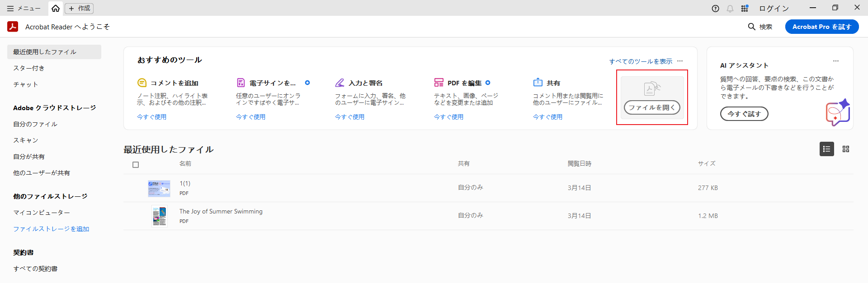
Task: Click 今すぐ使用 under 共有
Action: (547, 117)
